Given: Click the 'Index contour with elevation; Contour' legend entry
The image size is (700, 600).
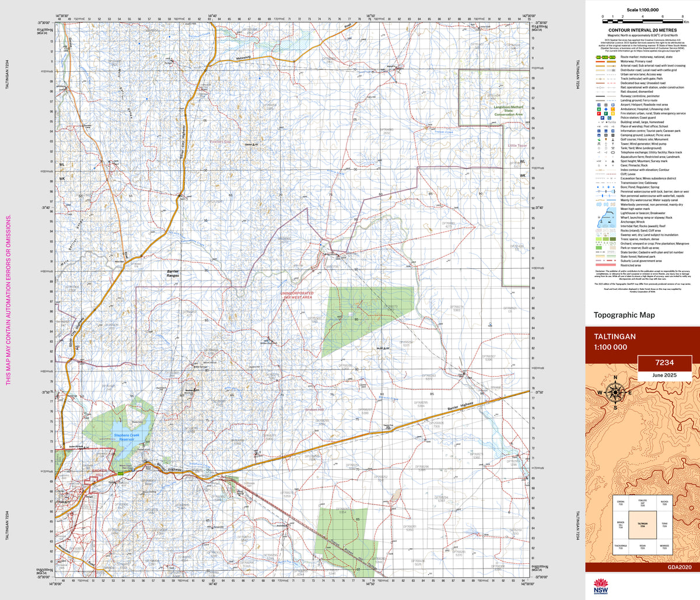Looking at the screenshot, I should (645, 170).
